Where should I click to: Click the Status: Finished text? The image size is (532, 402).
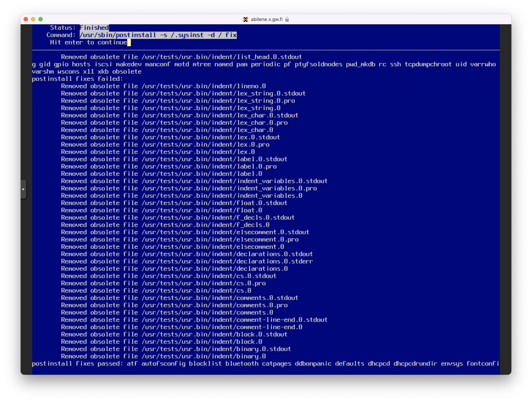(79, 28)
